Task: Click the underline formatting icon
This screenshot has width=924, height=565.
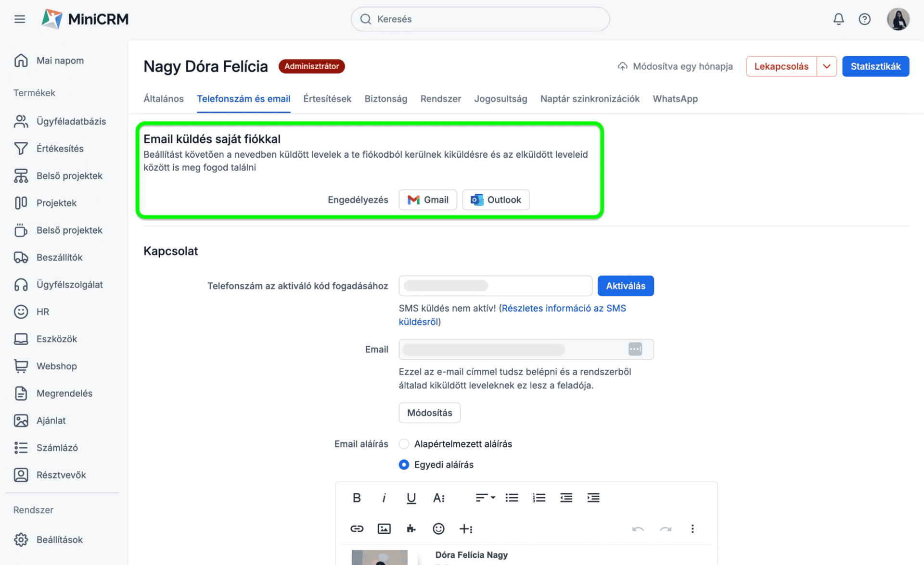Action: click(411, 498)
